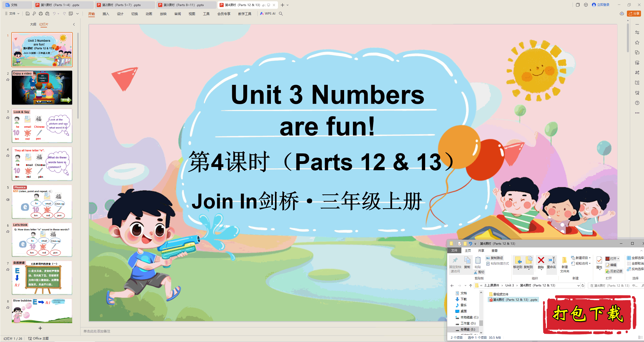Switch to the 插入 ribbon tab

106,14
